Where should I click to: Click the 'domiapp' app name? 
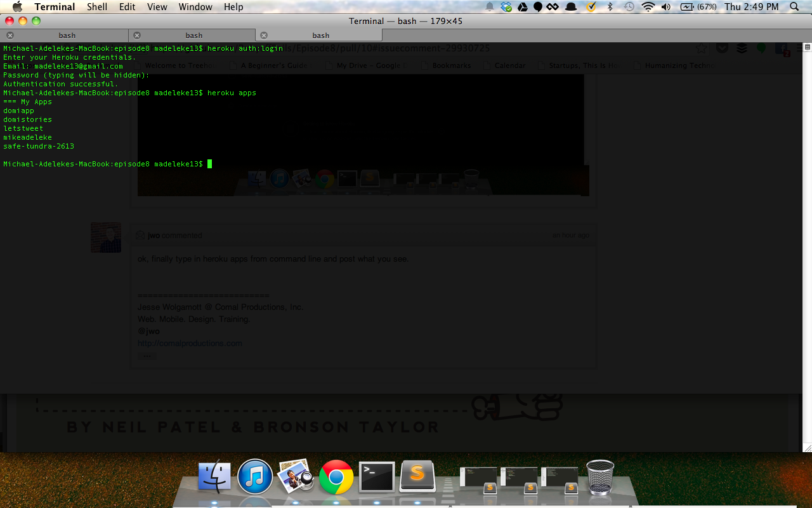click(x=18, y=110)
